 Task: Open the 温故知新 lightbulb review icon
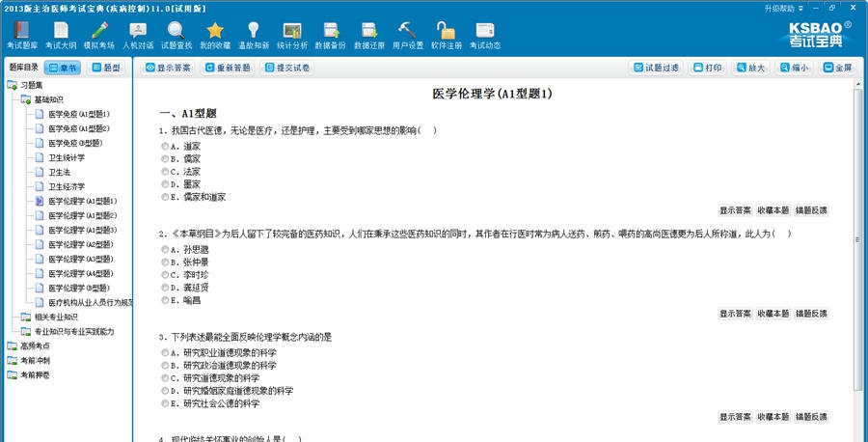(254, 36)
